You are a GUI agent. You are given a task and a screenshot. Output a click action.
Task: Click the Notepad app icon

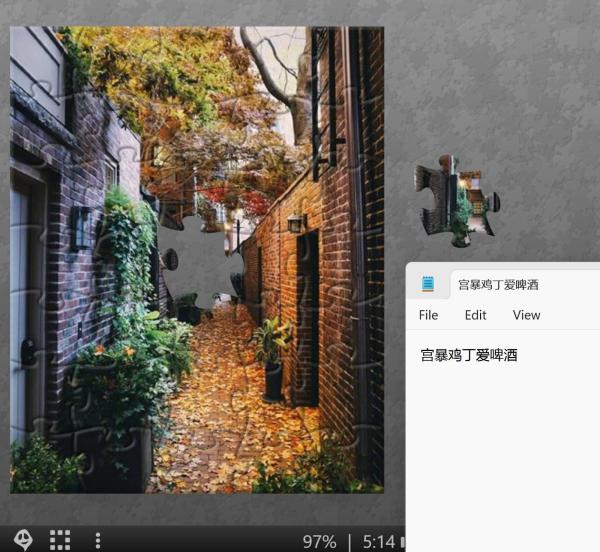(x=428, y=284)
